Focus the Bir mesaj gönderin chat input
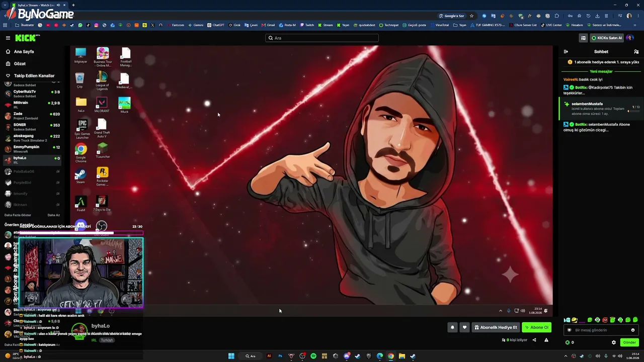The width and height of the screenshot is (644, 362). [x=601, y=330]
